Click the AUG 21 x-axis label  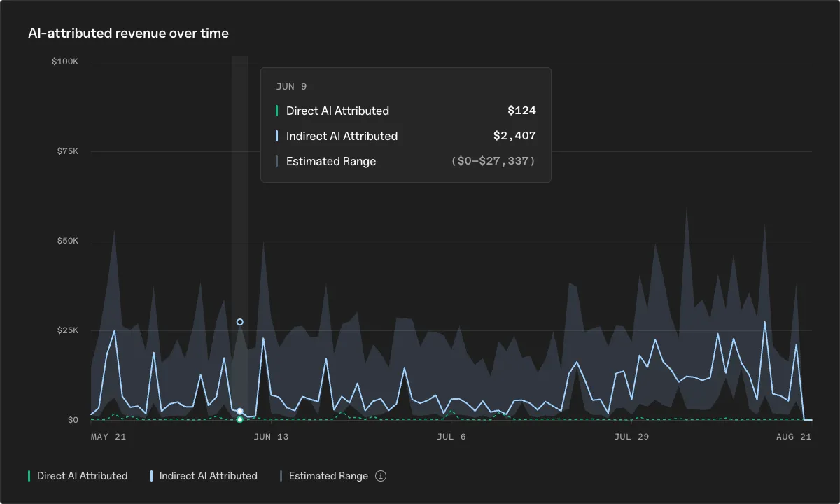coord(794,437)
